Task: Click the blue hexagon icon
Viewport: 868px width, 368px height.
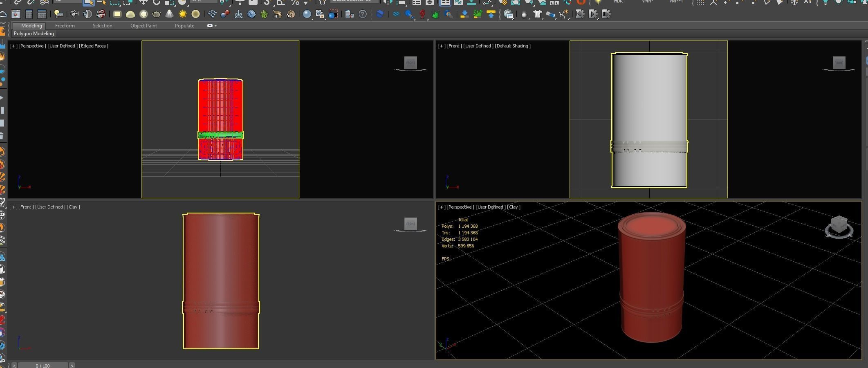Action: 380,14
